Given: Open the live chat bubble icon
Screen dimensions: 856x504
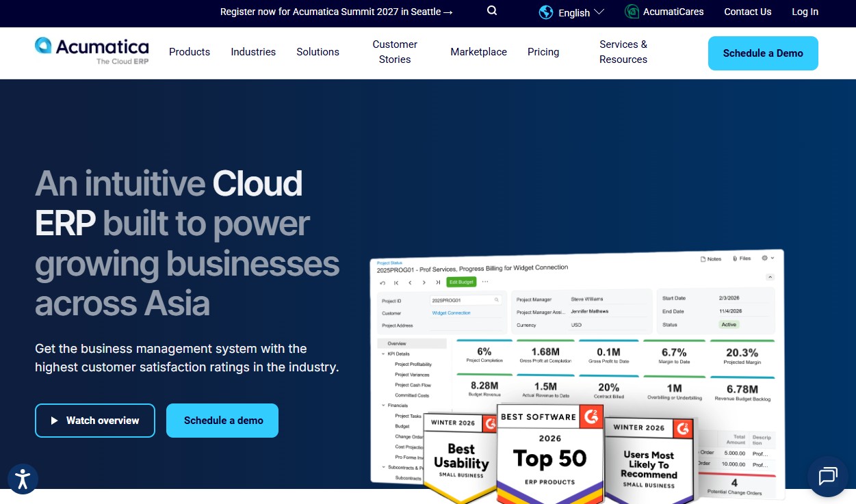Looking at the screenshot, I should [x=828, y=475].
